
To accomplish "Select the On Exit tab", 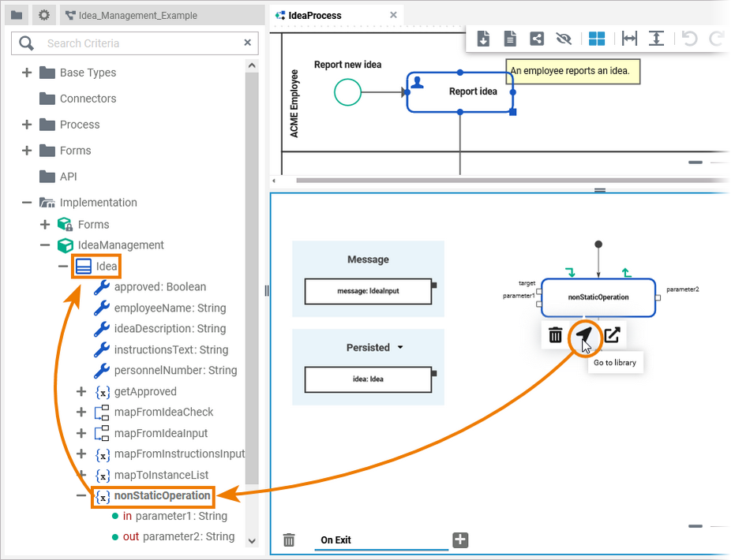I will 336,540.
